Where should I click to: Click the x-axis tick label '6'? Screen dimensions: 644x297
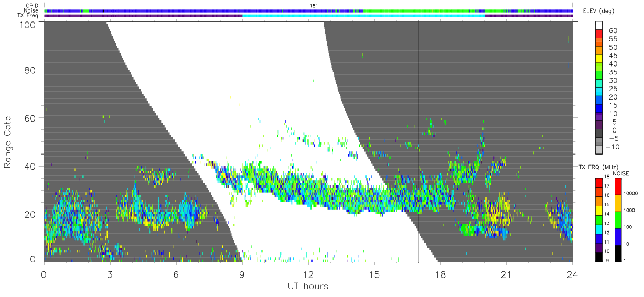[176, 274]
